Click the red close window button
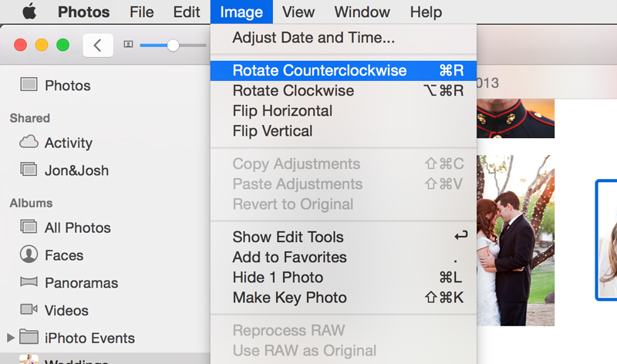Screen dimensions: 617x364 21,45
